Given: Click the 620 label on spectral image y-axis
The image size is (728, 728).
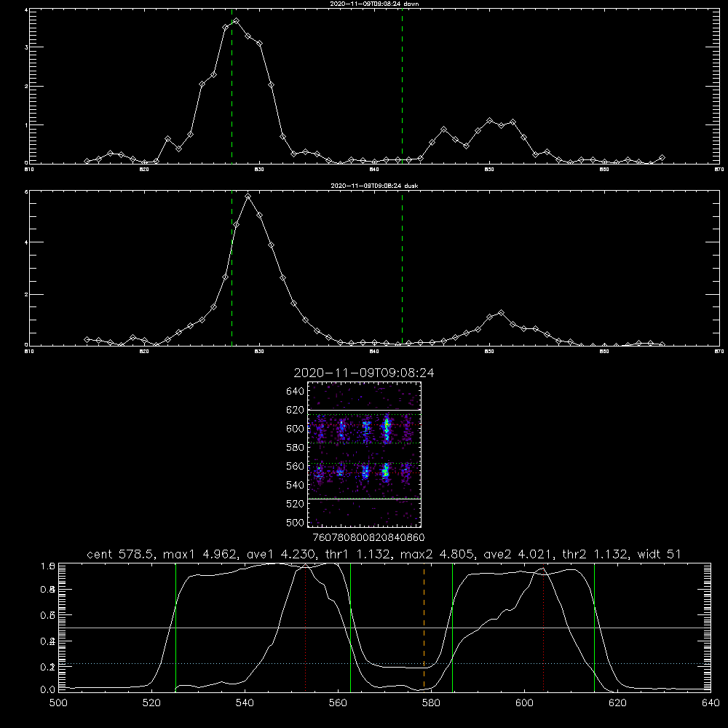Looking at the screenshot, I should coord(296,410).
